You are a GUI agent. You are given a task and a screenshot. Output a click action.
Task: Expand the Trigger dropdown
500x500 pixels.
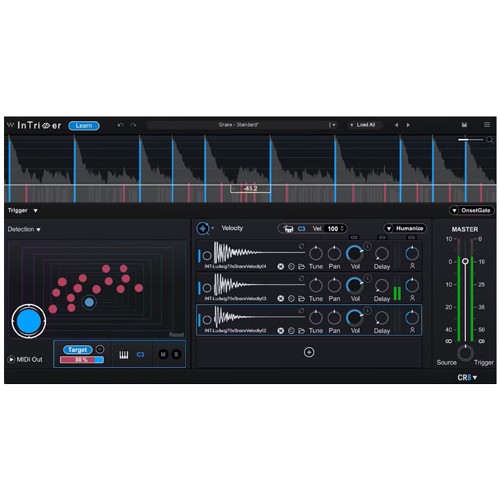tap(23, 210)
